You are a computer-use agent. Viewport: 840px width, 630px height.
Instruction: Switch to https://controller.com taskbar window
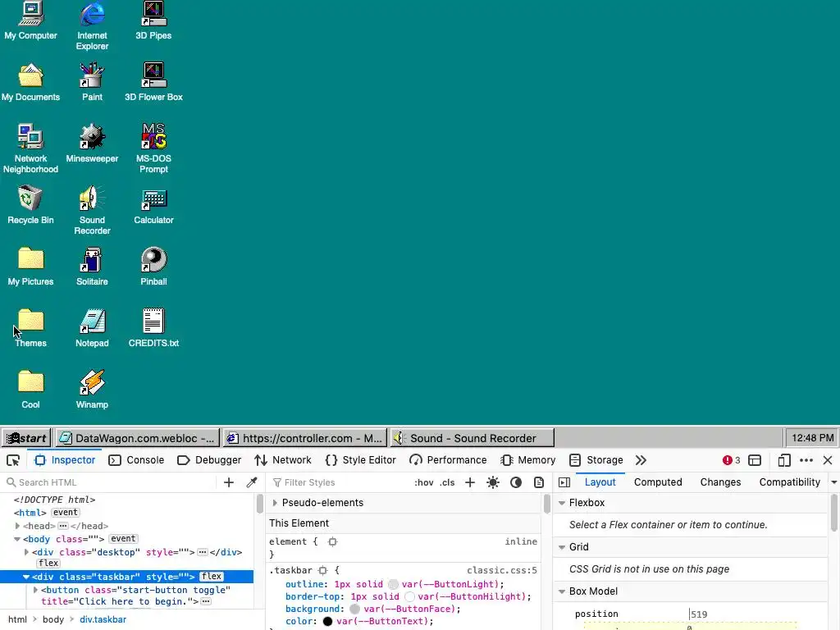(x=304, y=438)
